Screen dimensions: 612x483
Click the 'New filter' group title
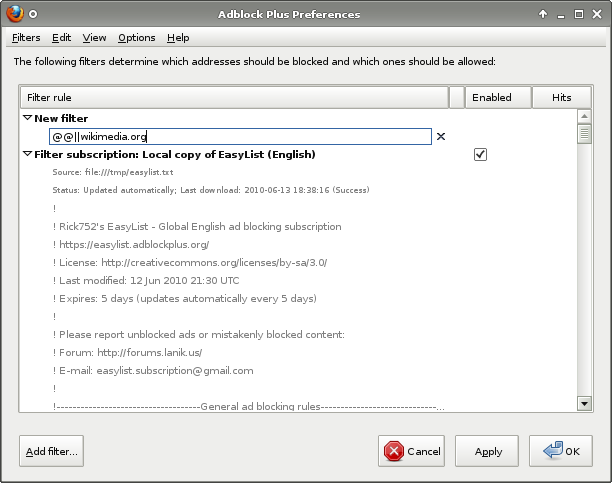pos(61,118)
